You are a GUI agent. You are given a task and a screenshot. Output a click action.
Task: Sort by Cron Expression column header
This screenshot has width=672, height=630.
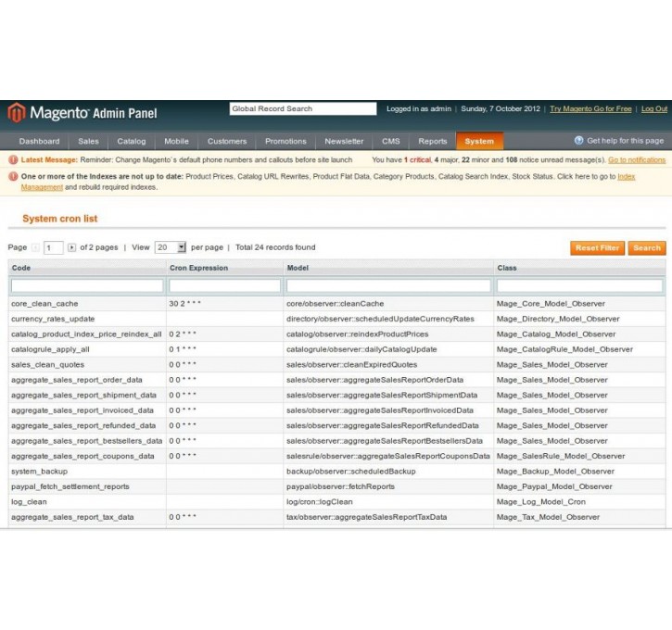click(x=198, y=268)
